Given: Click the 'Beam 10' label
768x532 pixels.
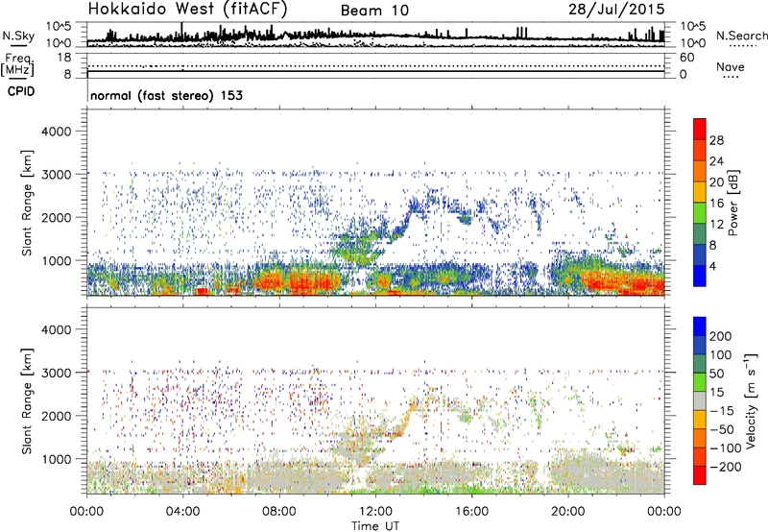Looking at the screenshot, I should 374,11.
